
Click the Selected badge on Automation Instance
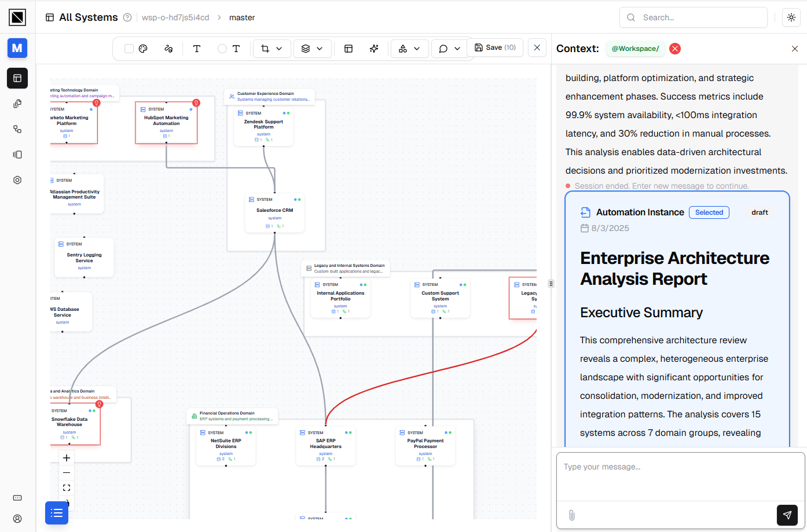[709, 212]
